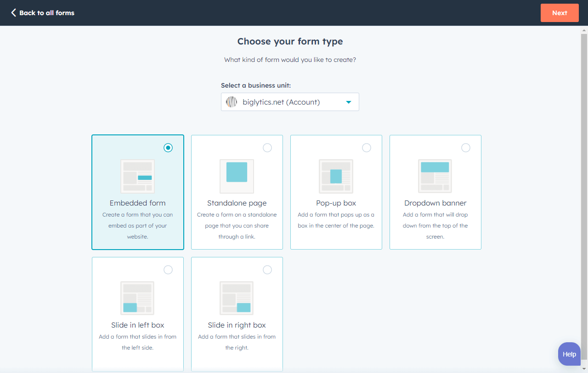Click the back chevron icon in the header

12,12
